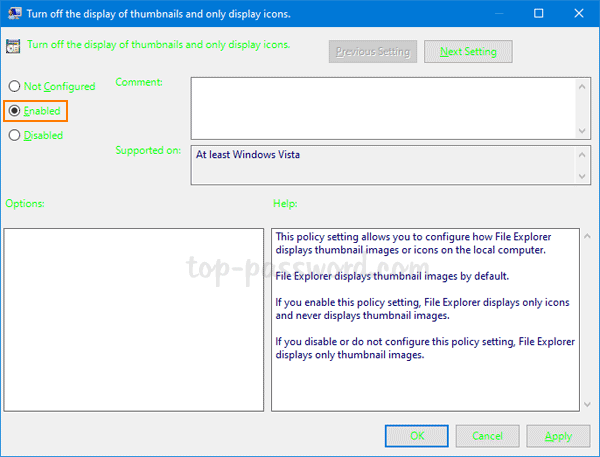The image size is (600, 457).
Task: Click the Supported on box up arrow
Action: [582, 155]
